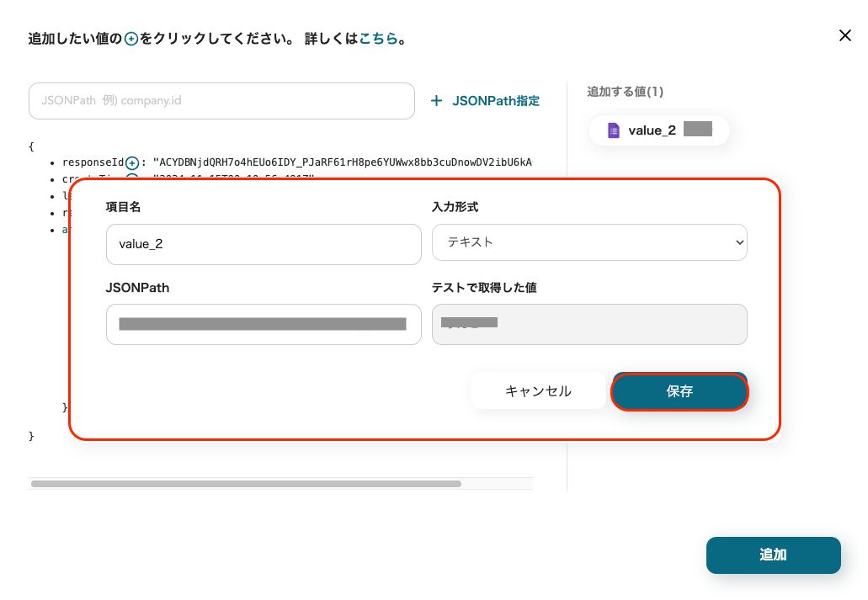Click the キャンセル button
868x600 pixels.
click(539, 391)
